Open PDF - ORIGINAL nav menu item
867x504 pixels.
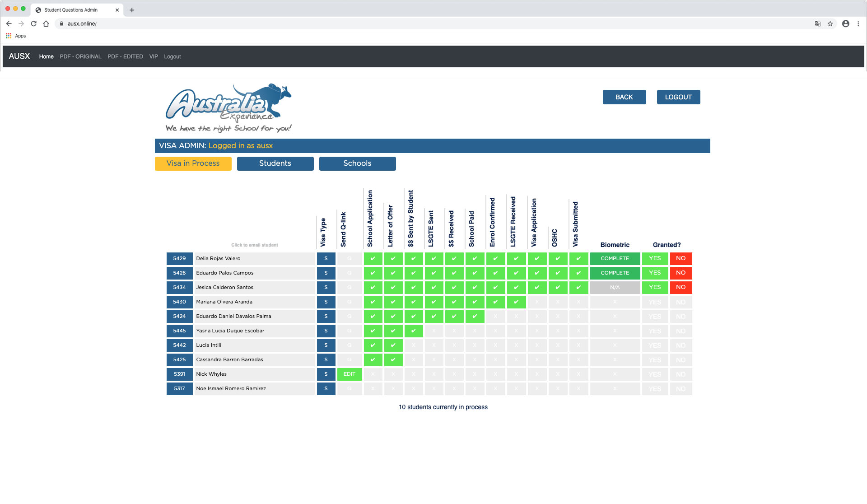pos(80,56)
